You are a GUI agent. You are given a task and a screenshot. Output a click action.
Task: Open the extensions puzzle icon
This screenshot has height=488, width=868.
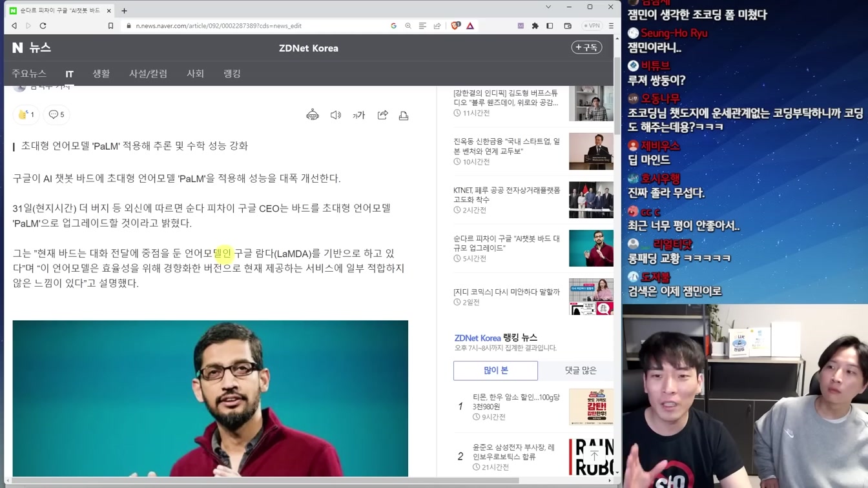[x=535, y=26]
